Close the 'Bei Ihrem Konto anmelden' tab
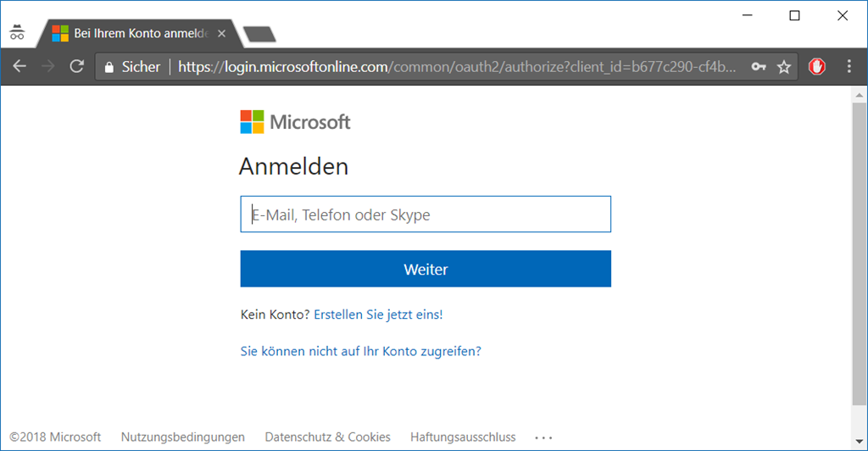The image size is (868, 451). tap(222, 34)
